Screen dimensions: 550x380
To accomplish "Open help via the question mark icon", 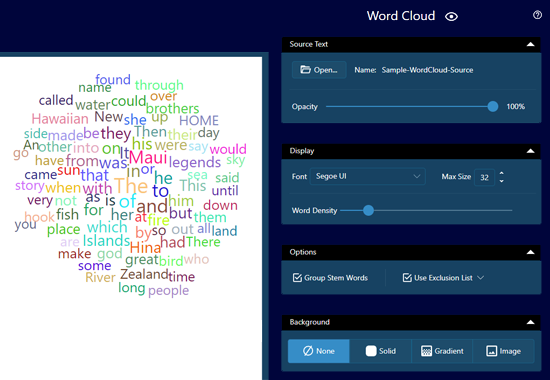I will click(x=537, y=15).
